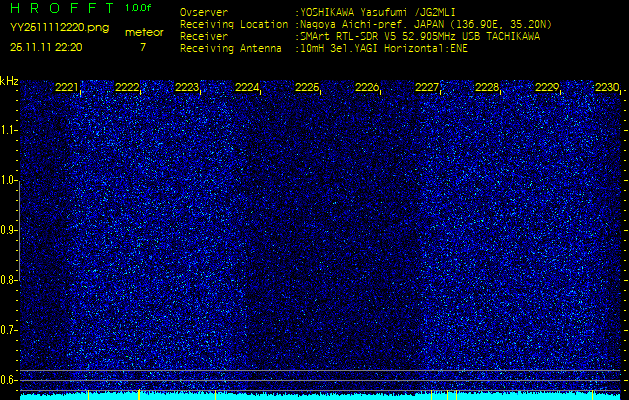
Task: Click the 2223 time axis label
Action: point(187,87)
